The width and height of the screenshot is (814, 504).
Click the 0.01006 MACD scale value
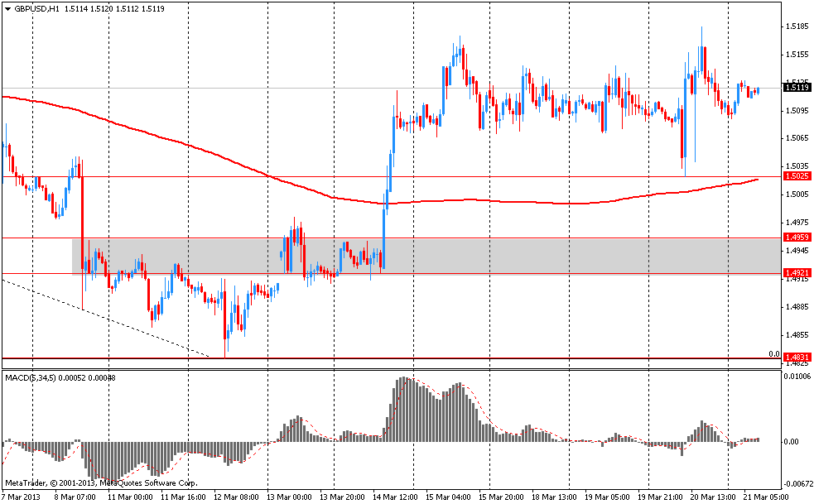coord(797,376)
